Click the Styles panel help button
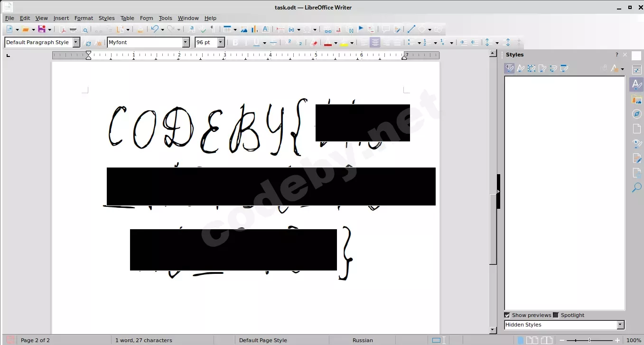 [616, 55]
